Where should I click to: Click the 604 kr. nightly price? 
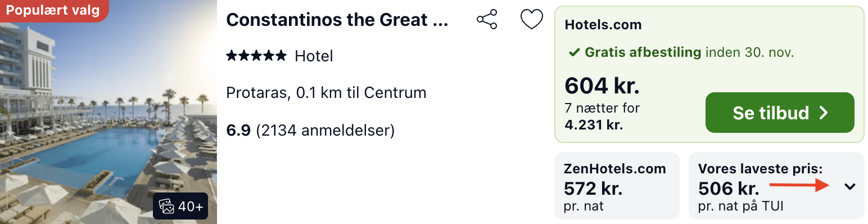click(602, 86)
